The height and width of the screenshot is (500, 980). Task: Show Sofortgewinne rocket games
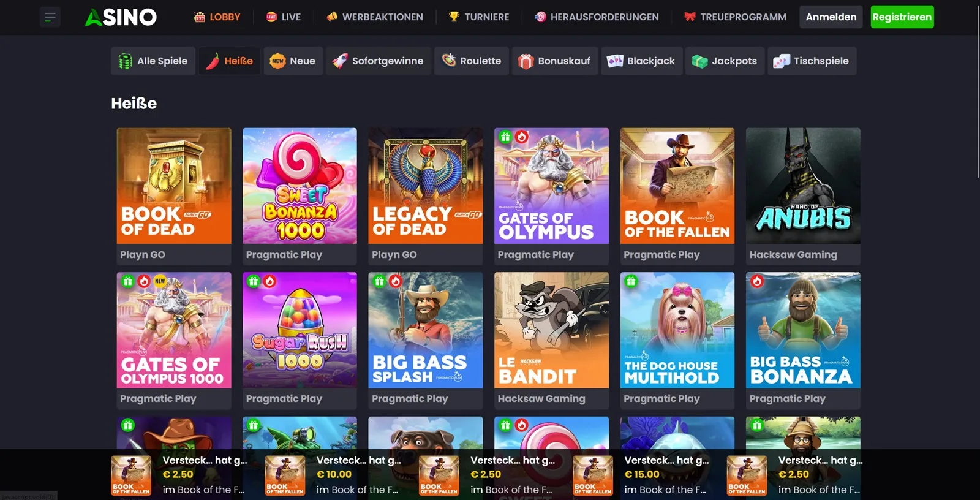(x=379, y=61)
